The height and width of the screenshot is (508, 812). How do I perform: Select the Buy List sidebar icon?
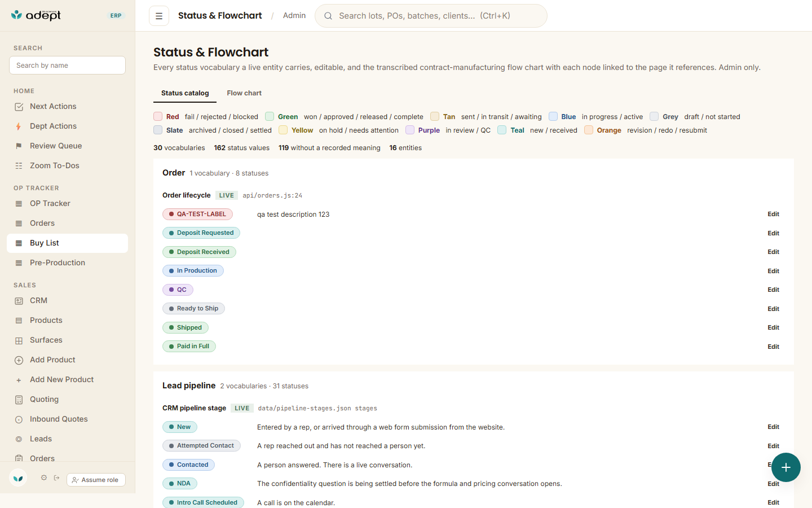point(19,243)
